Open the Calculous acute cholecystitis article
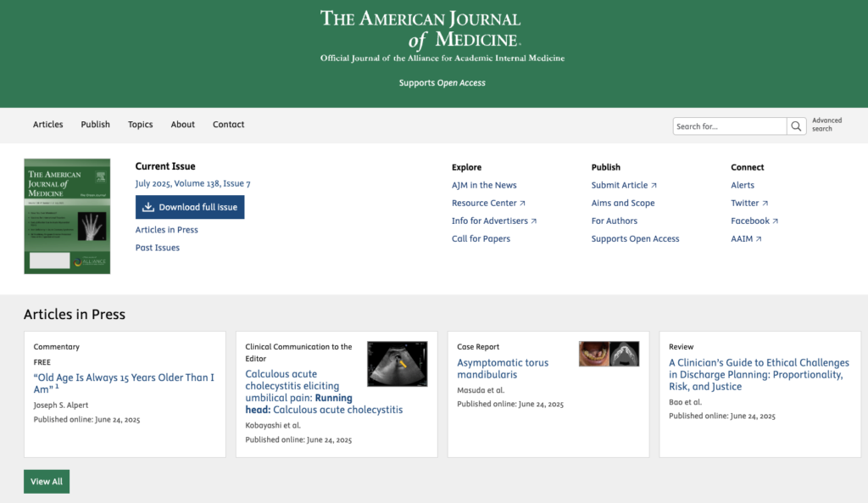The image size is (868, 503). coord(324,392)
